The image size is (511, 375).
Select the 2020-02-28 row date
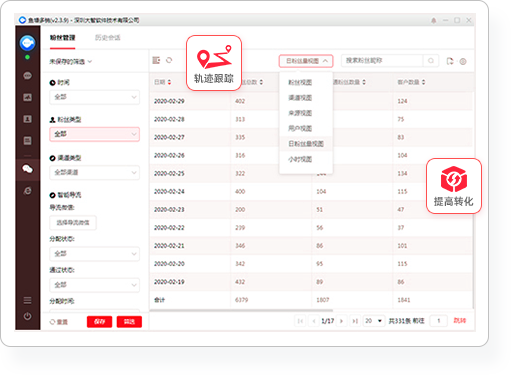point(169,119)
